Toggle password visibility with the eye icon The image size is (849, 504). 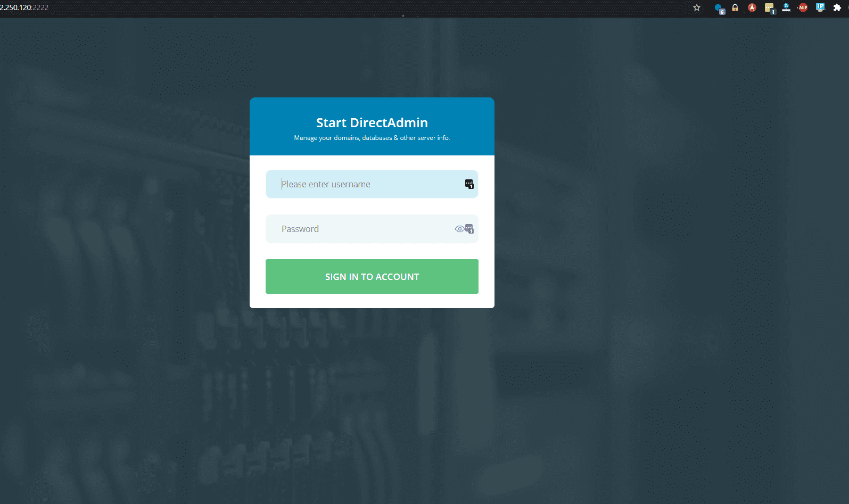459,229
